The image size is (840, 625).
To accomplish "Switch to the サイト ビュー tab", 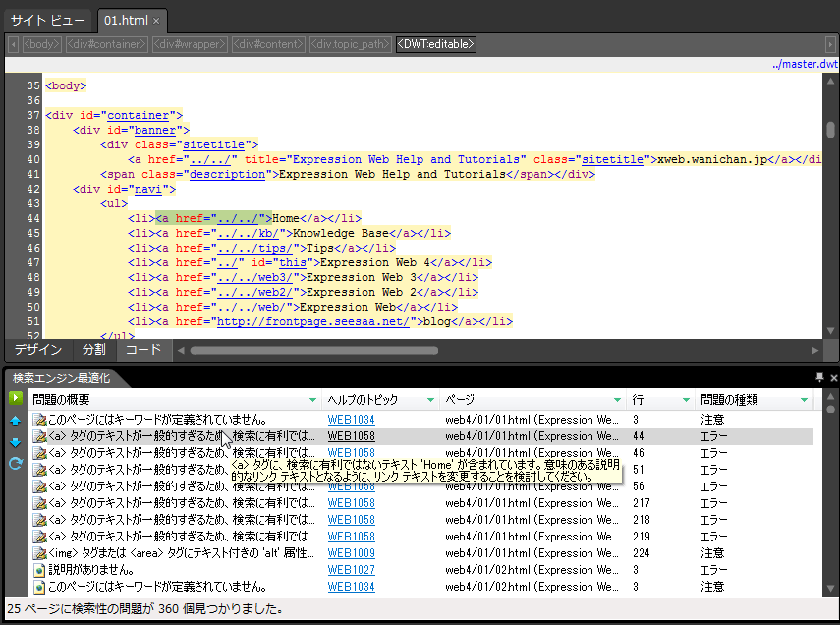I will coord(47,21).
